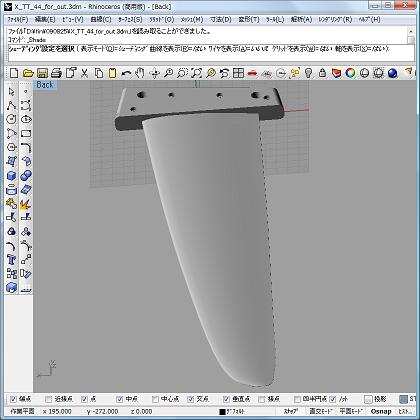420x420 pixels.
Task: Click the light bulb hide icon
Action: click(x=308, y=73)
